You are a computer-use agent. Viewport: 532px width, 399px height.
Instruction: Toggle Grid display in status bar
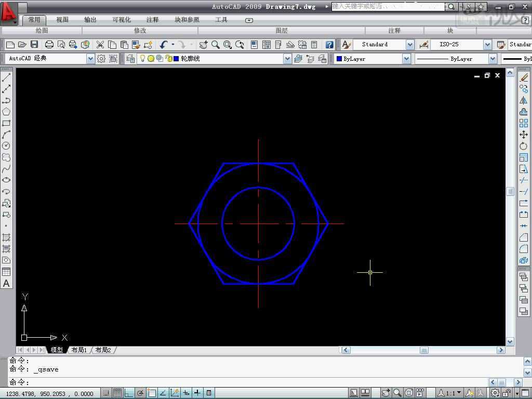click(117, 393)
